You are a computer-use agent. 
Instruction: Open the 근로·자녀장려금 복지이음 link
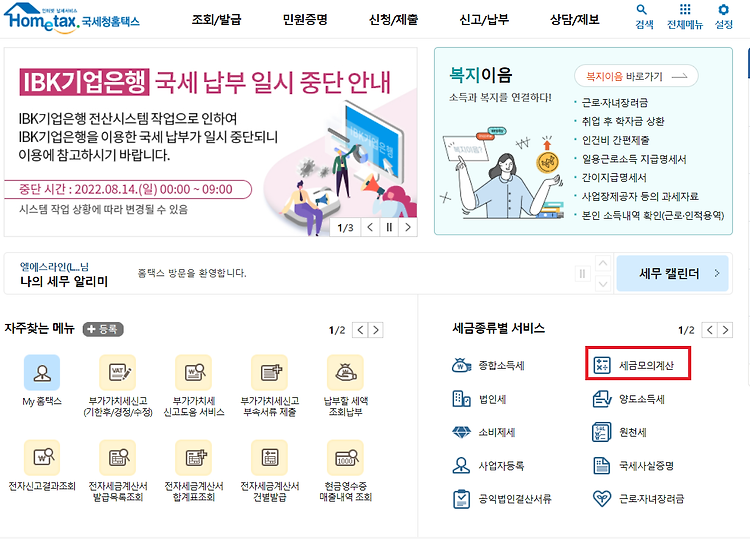coord(615,102)
